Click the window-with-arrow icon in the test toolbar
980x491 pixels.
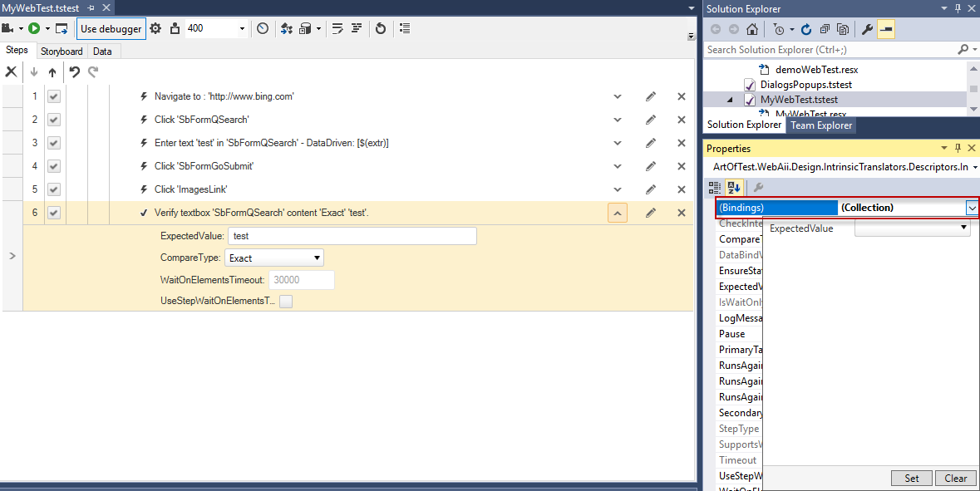62,28
